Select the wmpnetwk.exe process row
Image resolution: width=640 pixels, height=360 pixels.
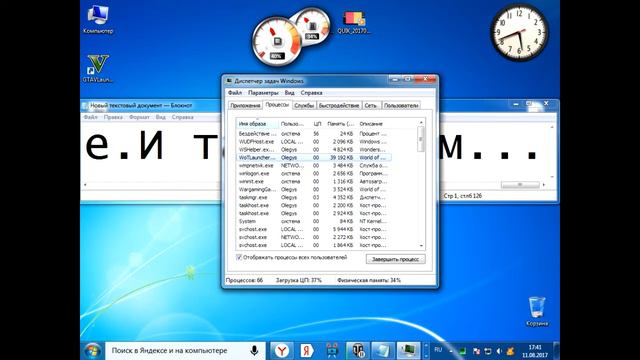[313, 166]
